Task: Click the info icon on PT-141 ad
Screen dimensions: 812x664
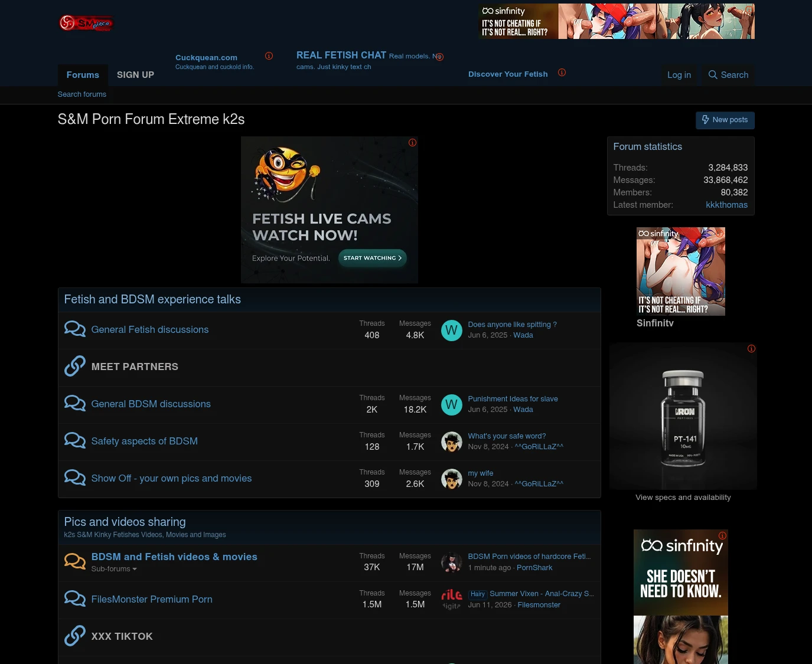Action: (x=752, y=349)
